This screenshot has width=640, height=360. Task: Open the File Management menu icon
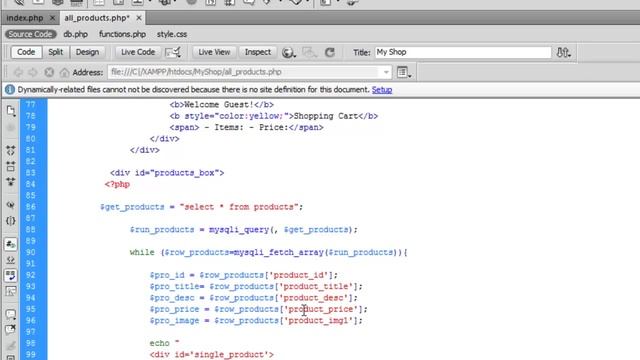pos(564,52)
